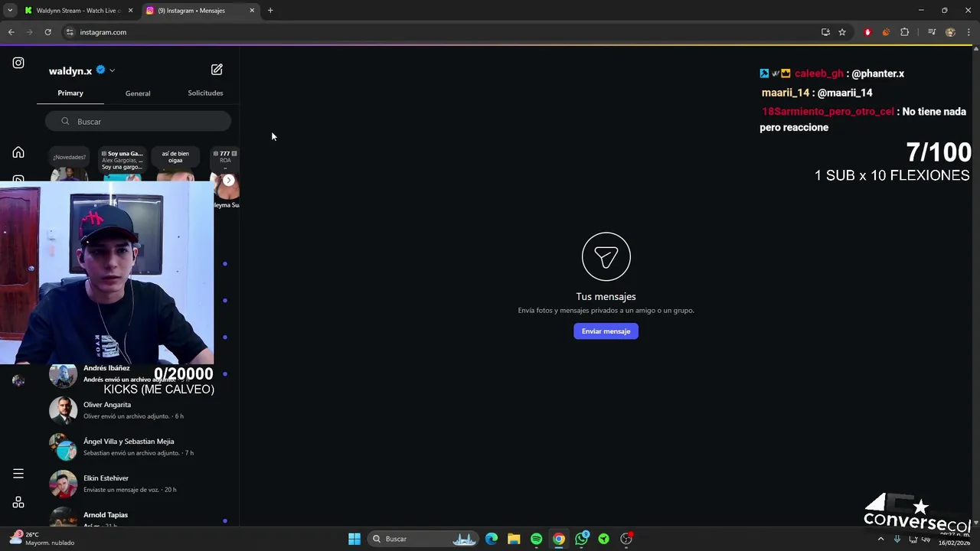Click the taskbar Buscar search box

pos(423,539)
